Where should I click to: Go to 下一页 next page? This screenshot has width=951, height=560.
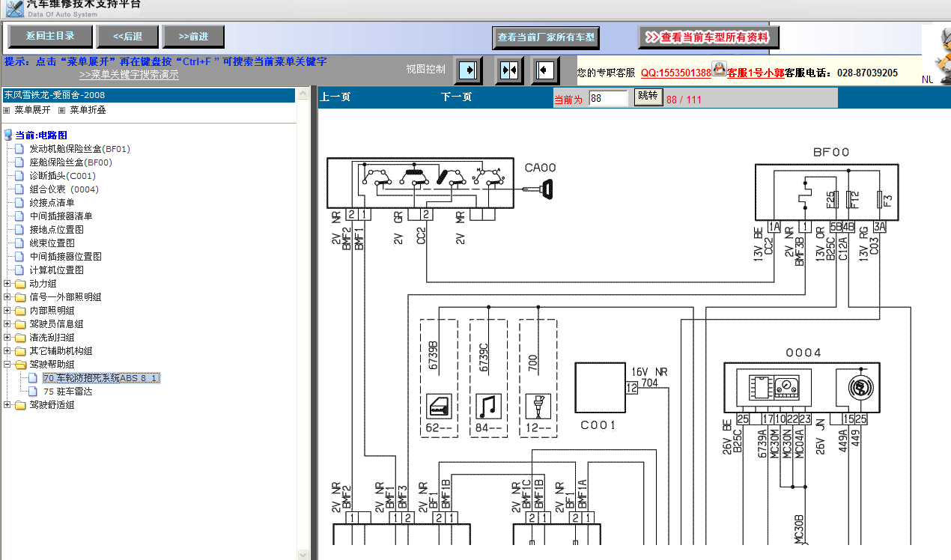point(456,97)
